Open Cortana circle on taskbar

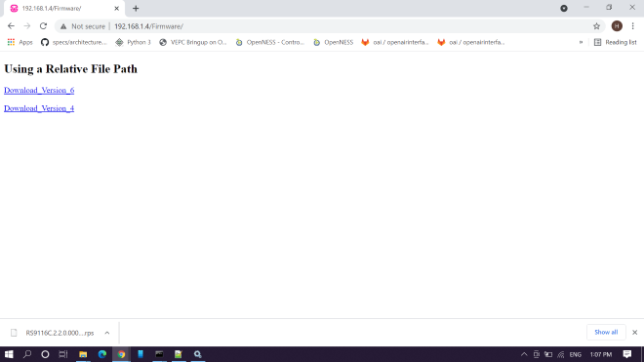(x=45, y=354)
